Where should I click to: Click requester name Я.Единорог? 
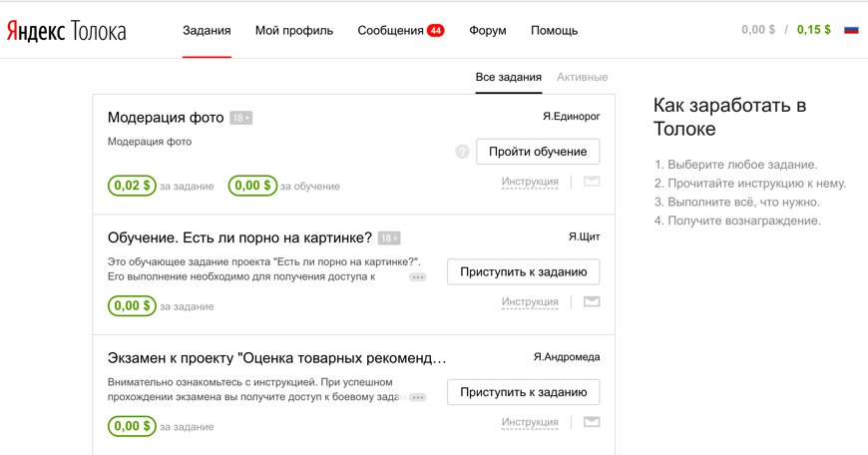[x=572, y=116]
